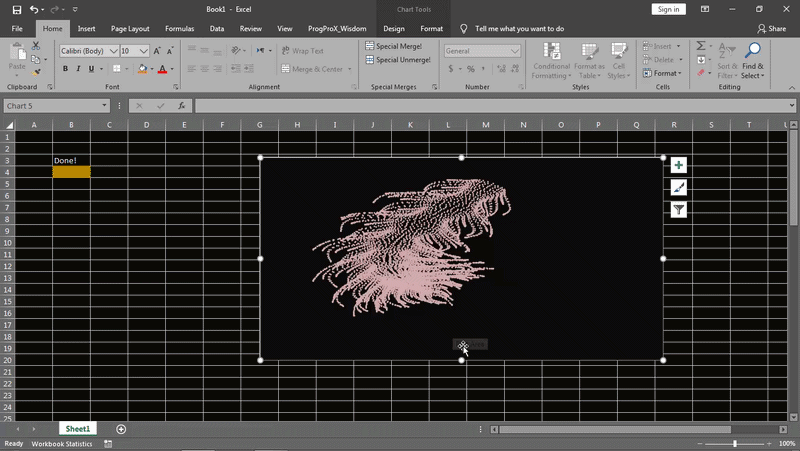The height and width of the screenshot is (451, 800).
Task: Click Workbook Statistics in status bar
Action: point(62,444)
